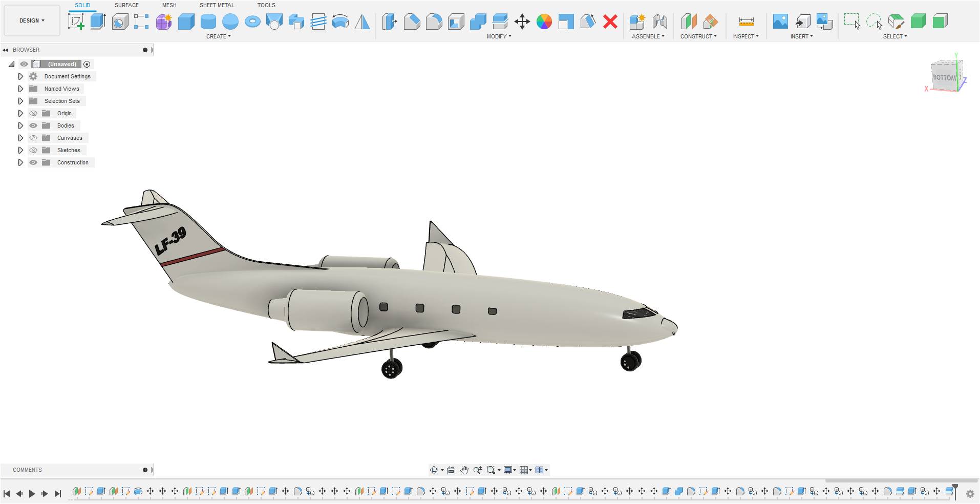
Task: Select the Shell tool
Action: point(456,22)
